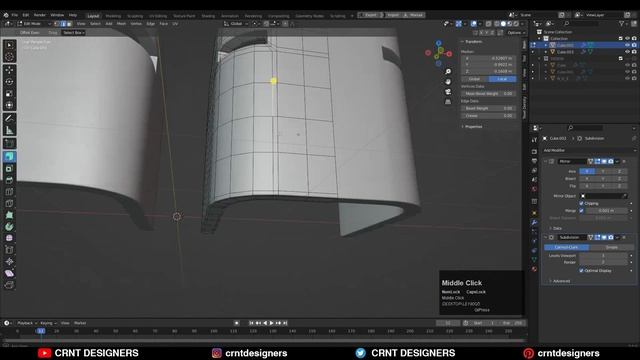Select the Shrink/Fatten tool
This screenshot has height=360, width=640.
click(9, 261)
